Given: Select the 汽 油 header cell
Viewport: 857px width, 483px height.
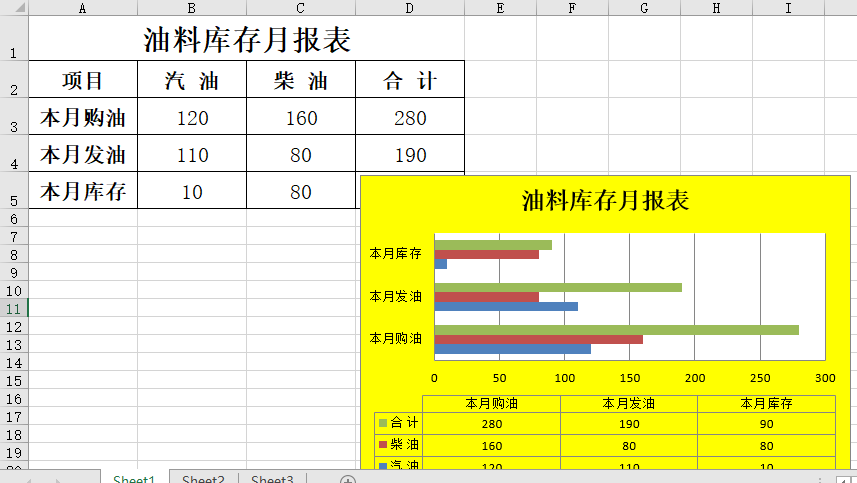Looking at the screenshot, I should pos(192,80).
